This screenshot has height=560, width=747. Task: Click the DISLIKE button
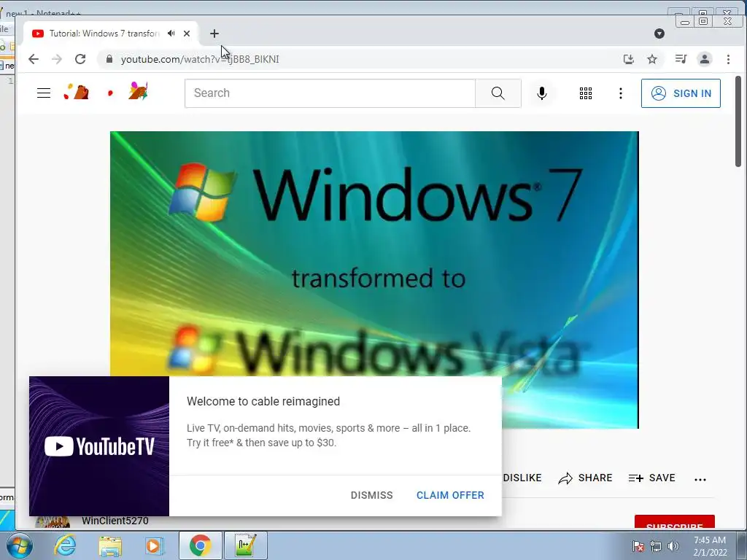(x=522, y=478)
